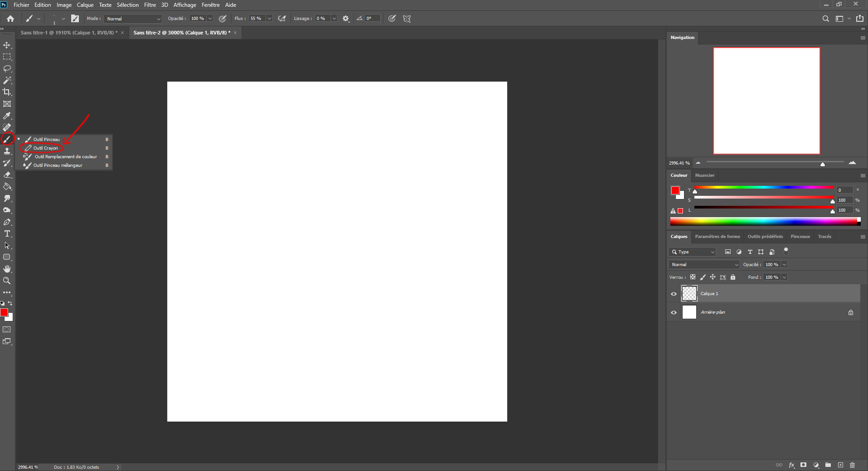Add a new layer in the Layers panel

point(840,465)
